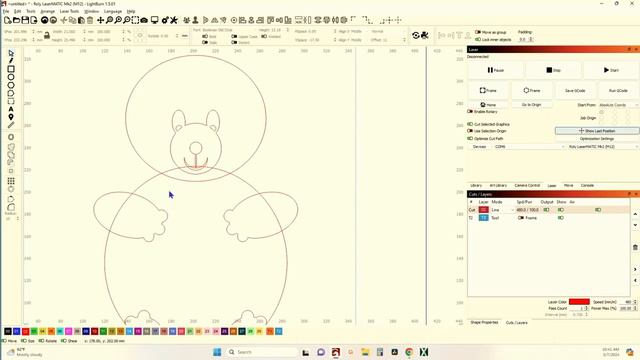Open the Laser Tools menu
This screenshot has width=640, height=360.
click(x=69, y=11)
